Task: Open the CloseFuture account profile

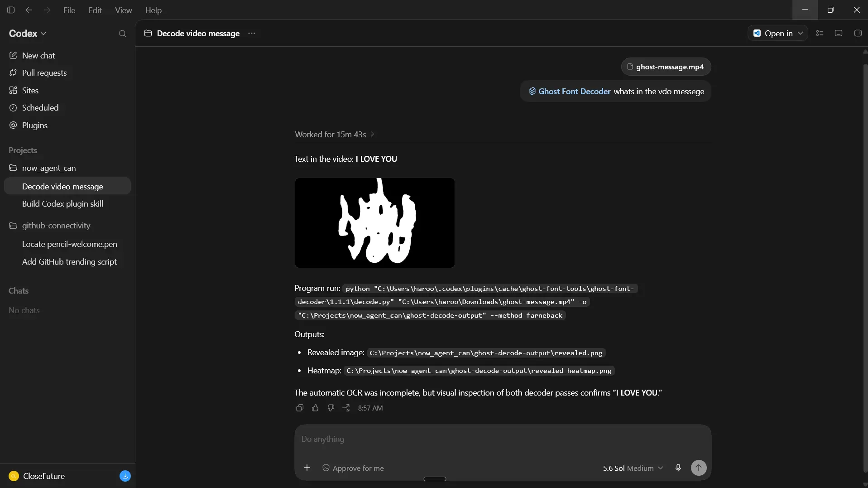Action: (x=37, y=476)
